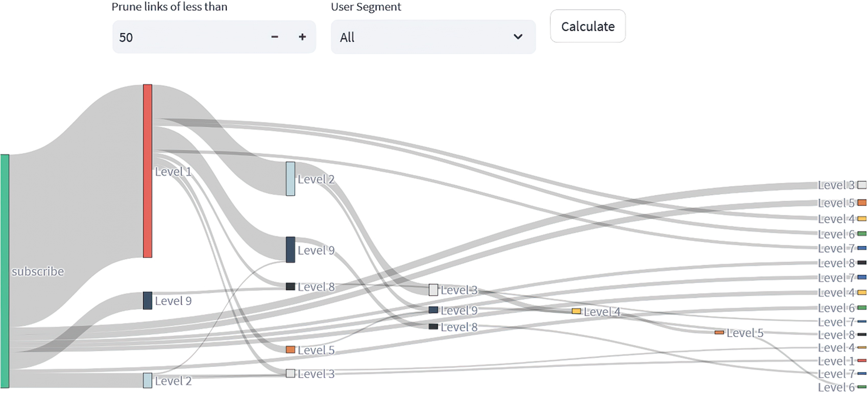Select the mid-diagram yellow Level 4 node
868x393 pixels.
coord(576,311)
